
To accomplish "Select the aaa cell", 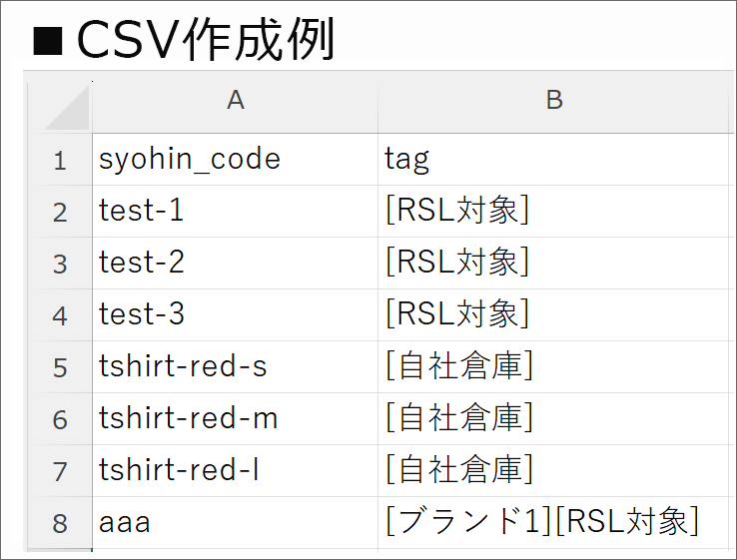I will click(235, 522).
